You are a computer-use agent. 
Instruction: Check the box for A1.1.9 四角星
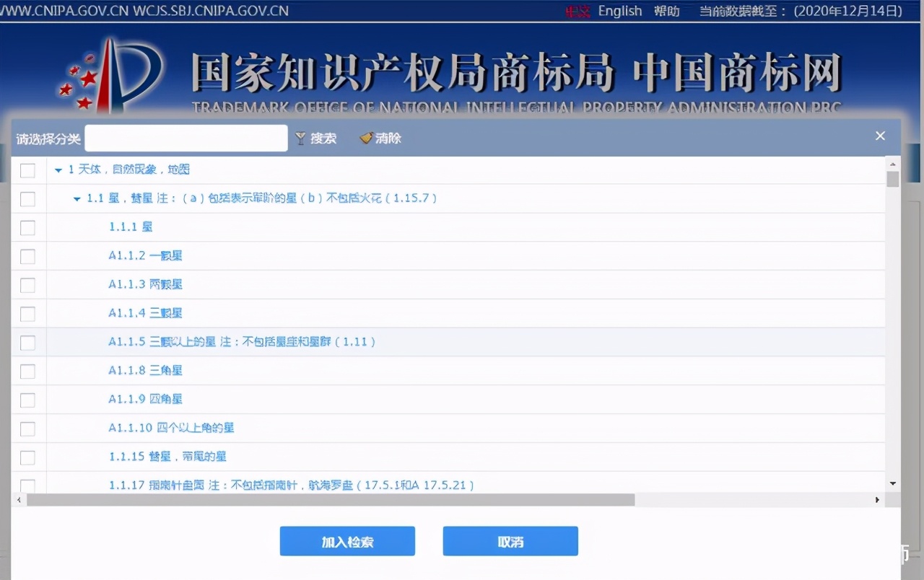27,400
